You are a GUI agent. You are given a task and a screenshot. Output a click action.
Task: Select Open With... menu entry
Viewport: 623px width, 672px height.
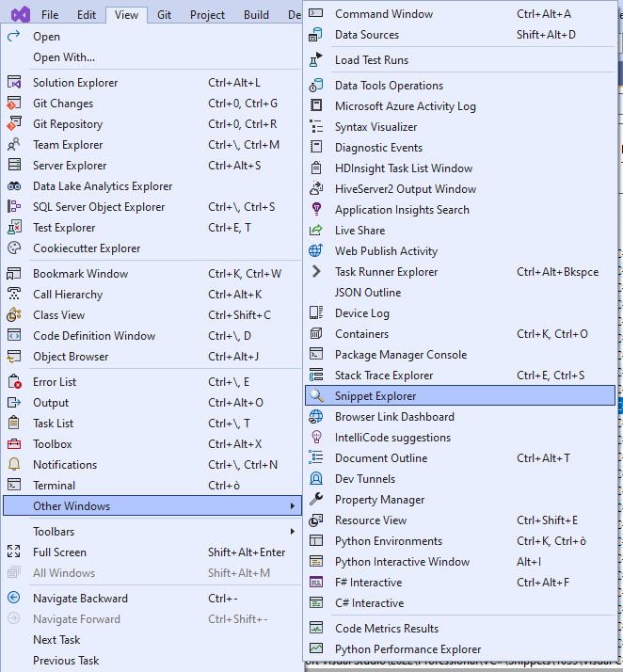pyautogui.click(x=152, y=57)
